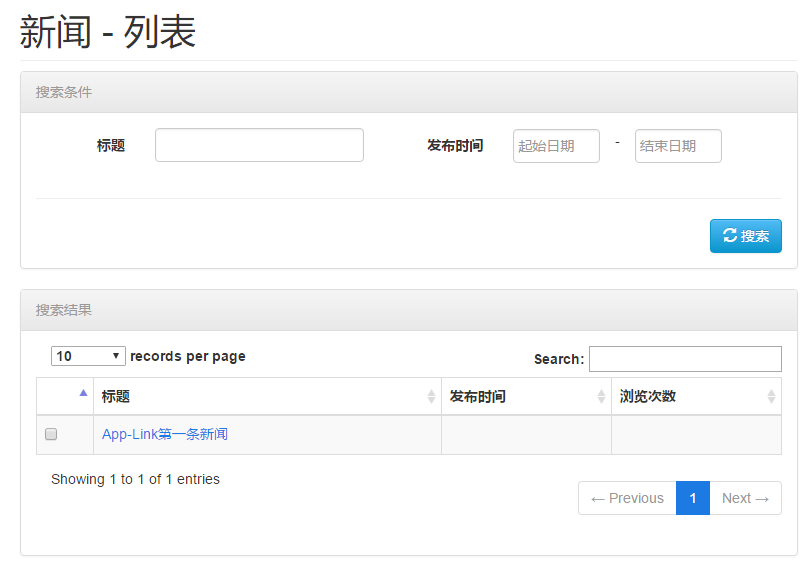Tick the checkbox for App-Link第一条新闻 row
Viewport: 808px width, 571px height.
pyautogui.click(x=51, y=434)
